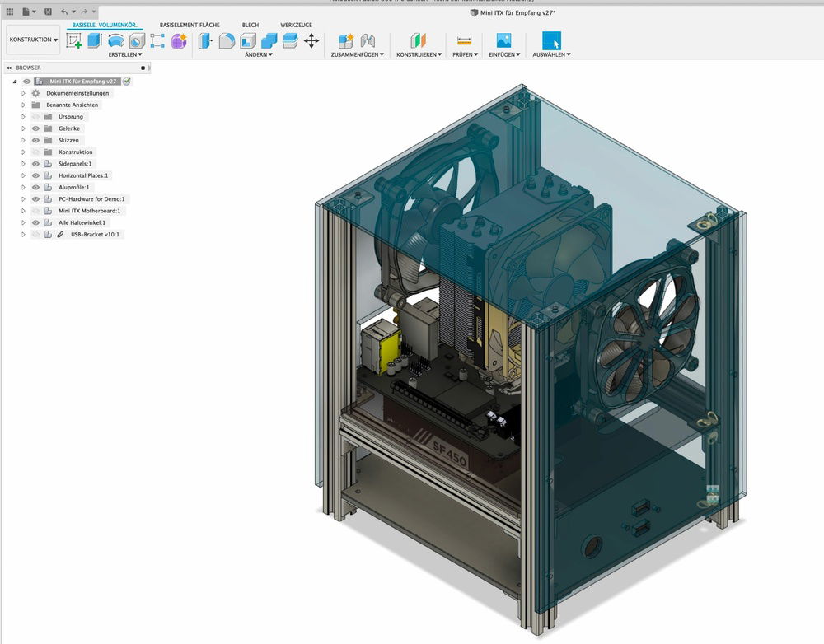Collapse the BROWSER panel with double arrow
Screen dimensions: 824x644
[8, 68]
